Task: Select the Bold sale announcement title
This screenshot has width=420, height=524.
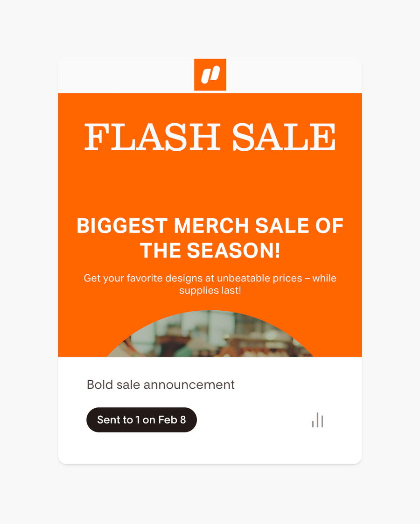Action: tap(160, 384)
